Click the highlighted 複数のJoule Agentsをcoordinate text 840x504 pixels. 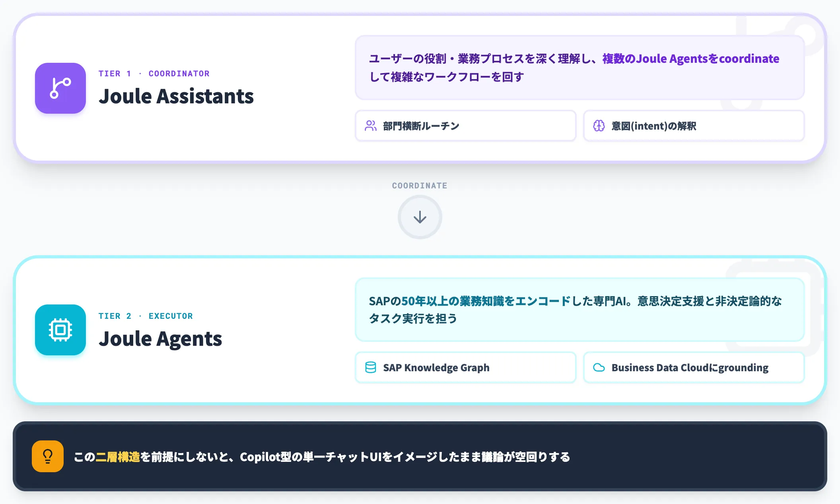click(691, 59)
